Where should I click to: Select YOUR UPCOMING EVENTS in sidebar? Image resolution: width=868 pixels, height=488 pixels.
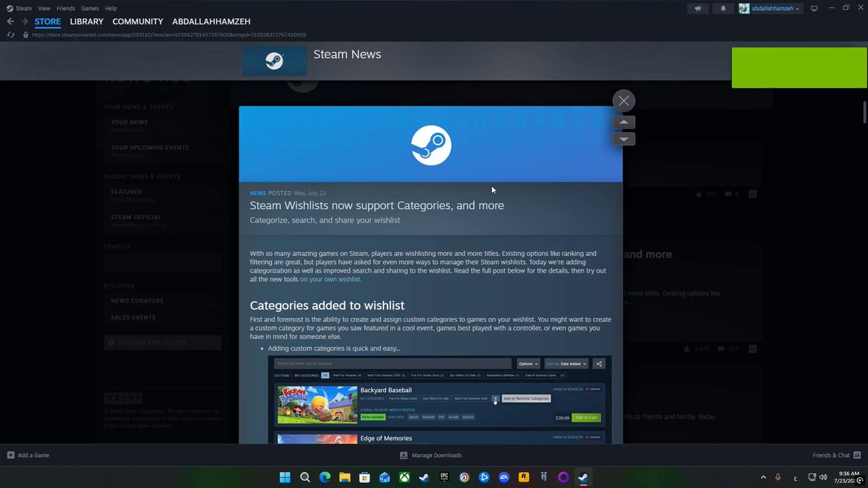tap(150, 147)
